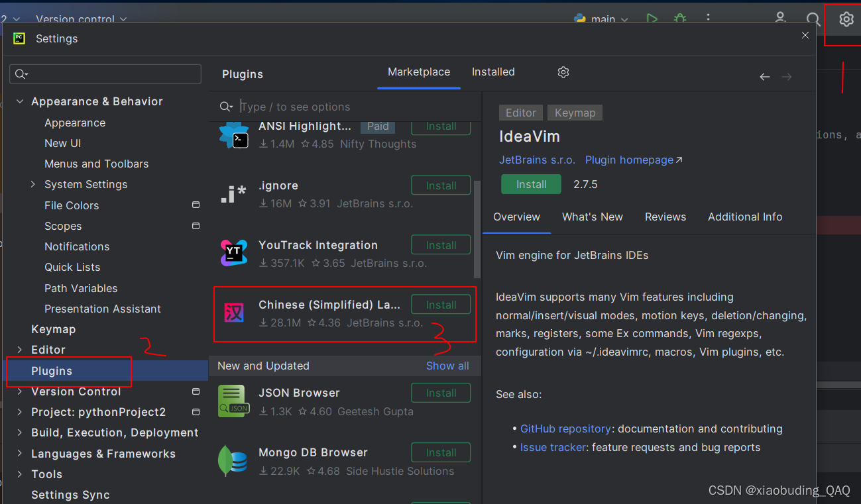Click the PyCharm logo in Settings title
861x504 pixels.
click(x=19, y=38)
